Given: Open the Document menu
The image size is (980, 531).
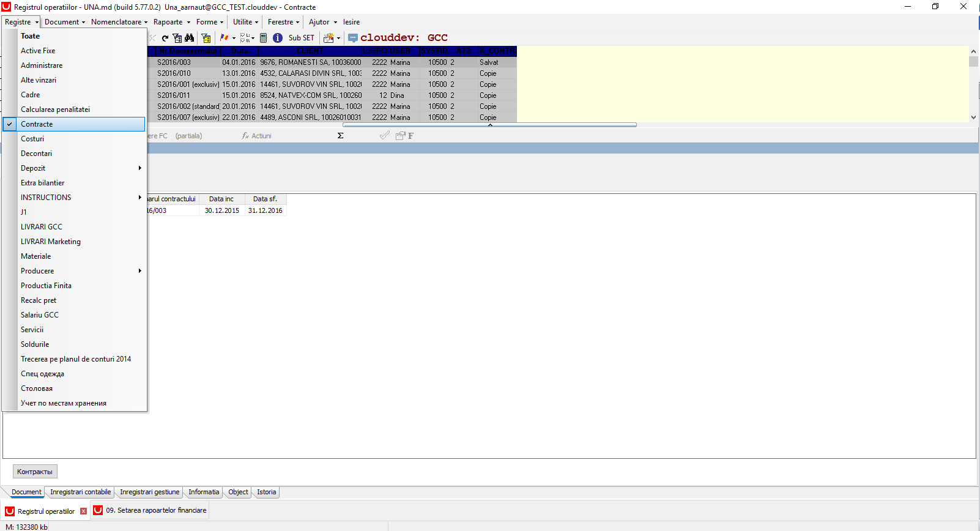Looking at the screenshot, I should tap(65, 22).
